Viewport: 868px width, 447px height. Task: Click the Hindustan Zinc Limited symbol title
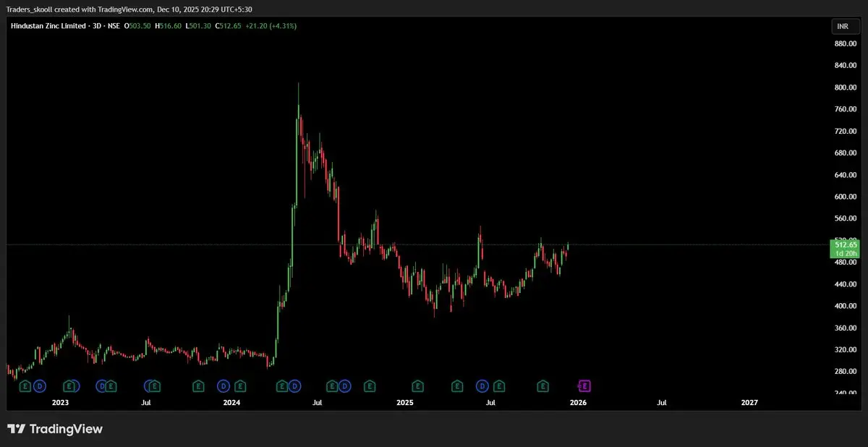coord(48,26)
